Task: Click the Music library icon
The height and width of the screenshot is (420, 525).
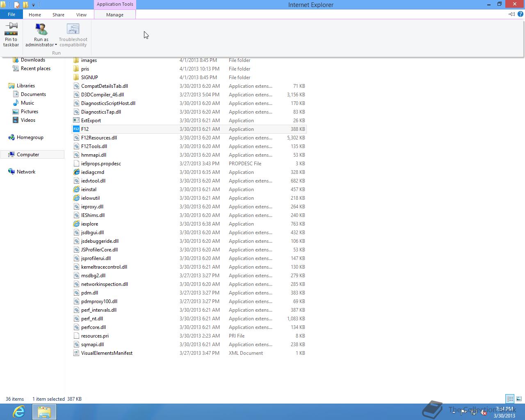Action: tap(16, 103)
